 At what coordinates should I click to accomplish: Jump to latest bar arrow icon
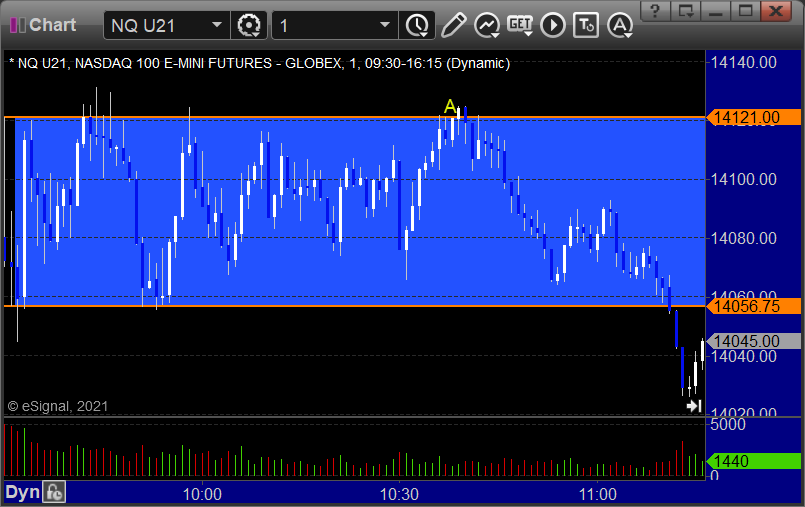(694, 406)
